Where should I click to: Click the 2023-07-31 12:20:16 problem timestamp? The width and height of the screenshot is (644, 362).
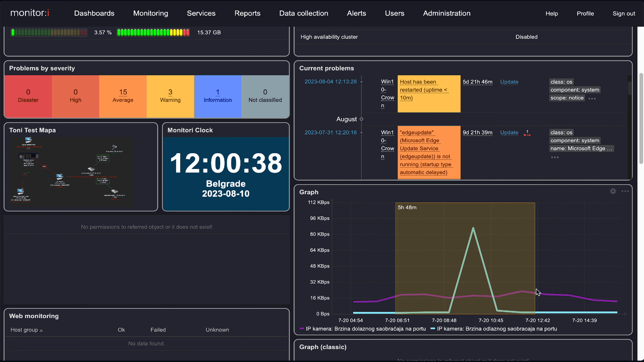(330, 132)
